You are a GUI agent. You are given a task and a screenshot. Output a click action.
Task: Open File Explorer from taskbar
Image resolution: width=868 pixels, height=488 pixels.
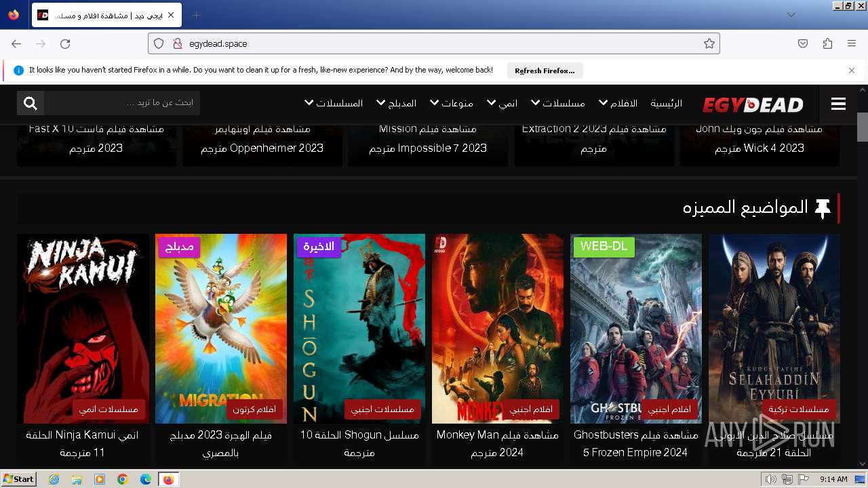(x=77, y=479)
